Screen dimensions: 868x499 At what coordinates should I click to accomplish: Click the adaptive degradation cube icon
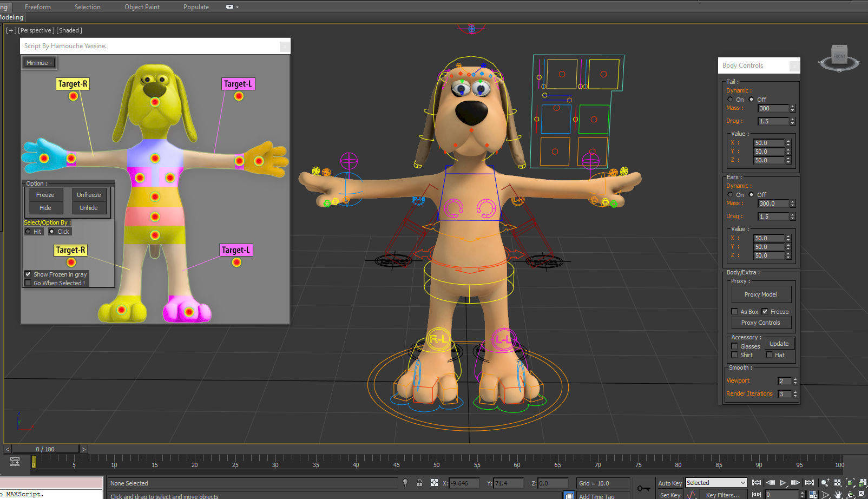click(569, 495)
